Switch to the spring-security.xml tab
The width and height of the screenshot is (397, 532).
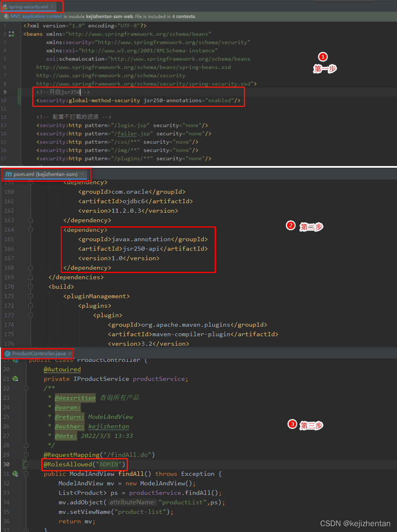(x=28, y=7)
